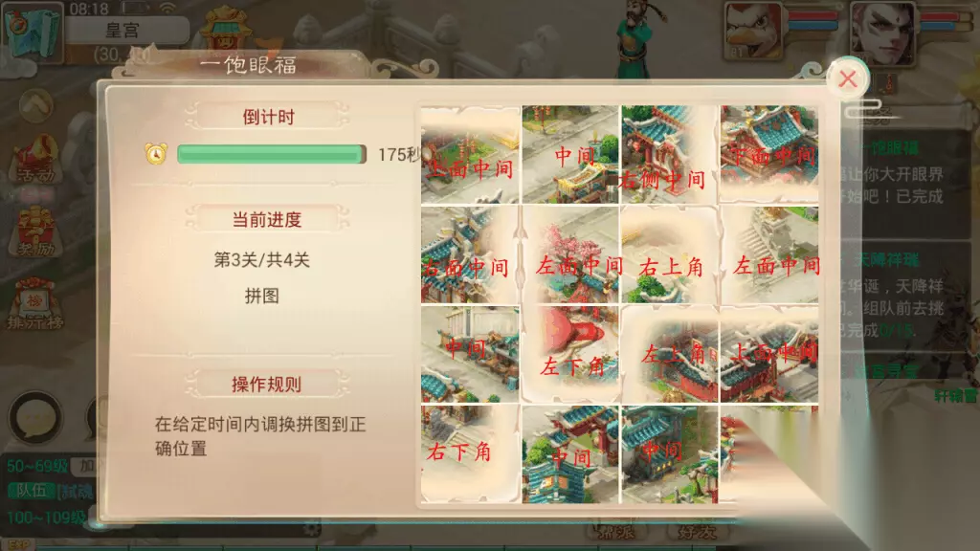Open the chat bubble icon
This screenshot has height=551, width=980.
(x=35, y=417)
